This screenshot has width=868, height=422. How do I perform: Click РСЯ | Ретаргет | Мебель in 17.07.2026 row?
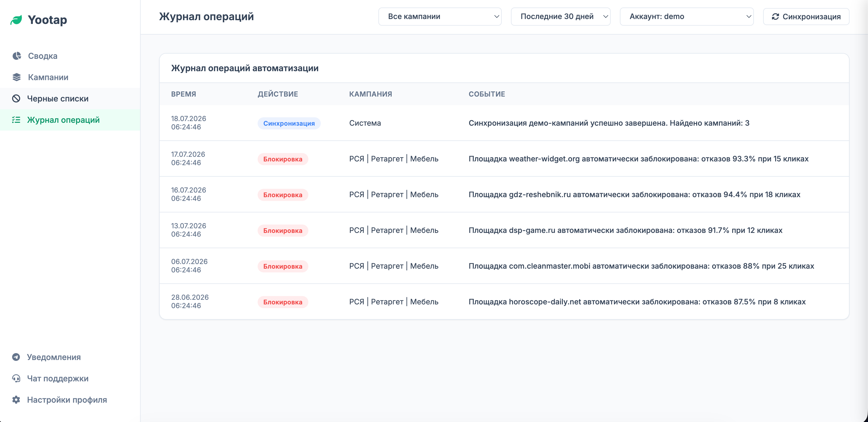pos(394,159)
